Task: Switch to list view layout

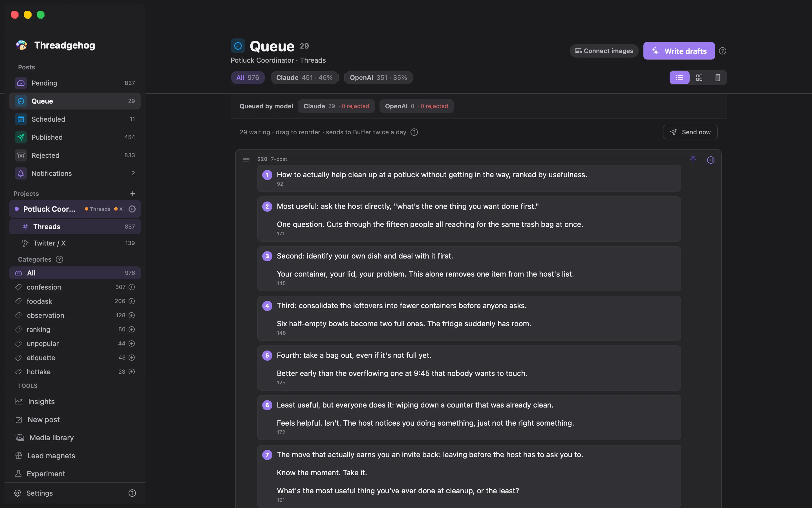Action: [679, 78]
